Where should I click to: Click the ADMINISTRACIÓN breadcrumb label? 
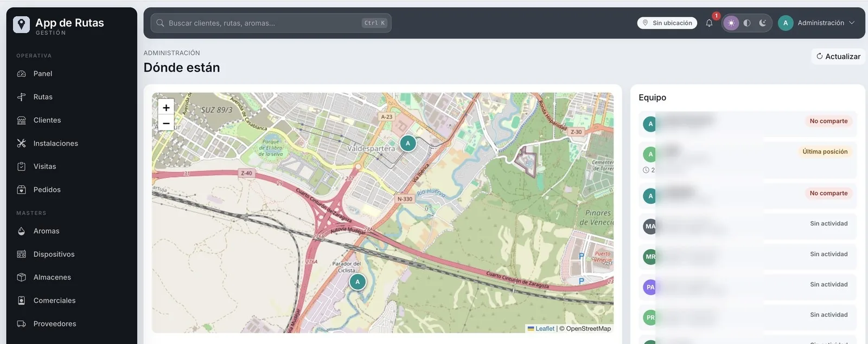click(171, 53)
